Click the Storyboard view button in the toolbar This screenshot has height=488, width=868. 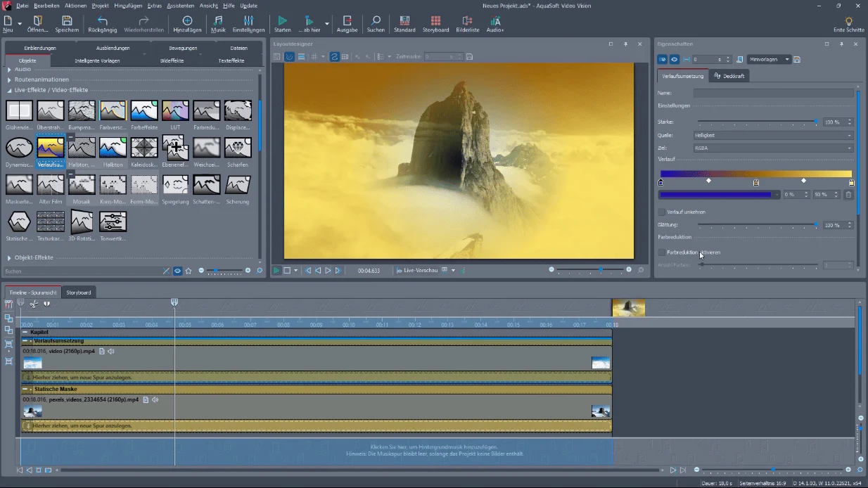coord(435,24)
